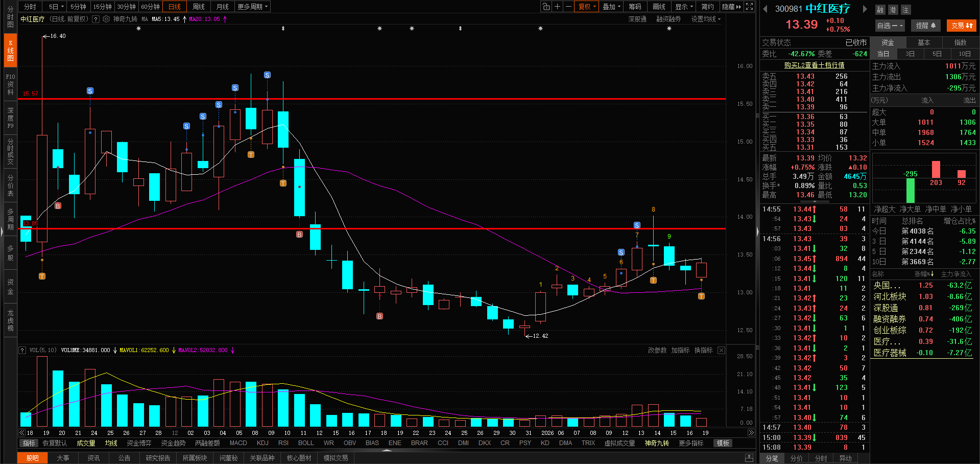Close the volume indicator panel
This screenshot has width=980, height=464.
pyautogui.click(x=721, y=350)
